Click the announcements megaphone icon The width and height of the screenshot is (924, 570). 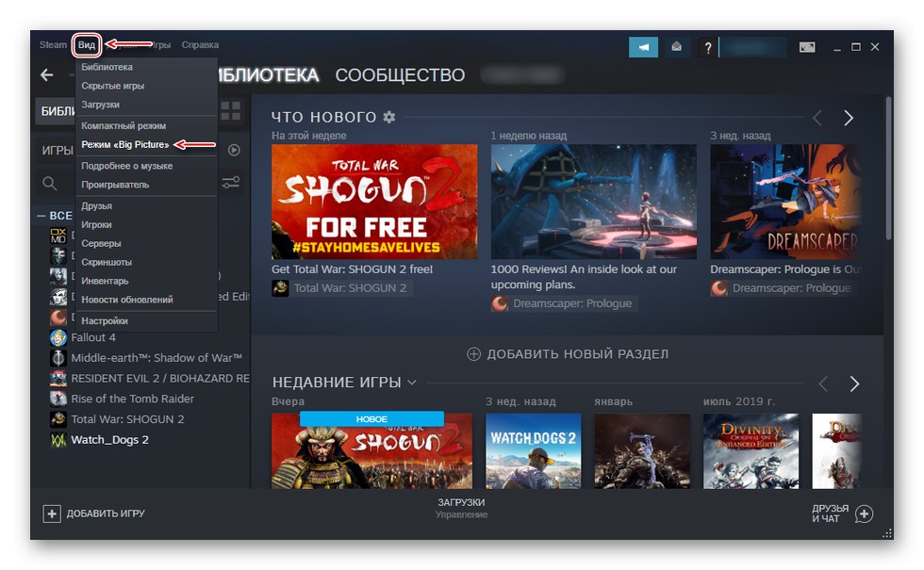643,47
